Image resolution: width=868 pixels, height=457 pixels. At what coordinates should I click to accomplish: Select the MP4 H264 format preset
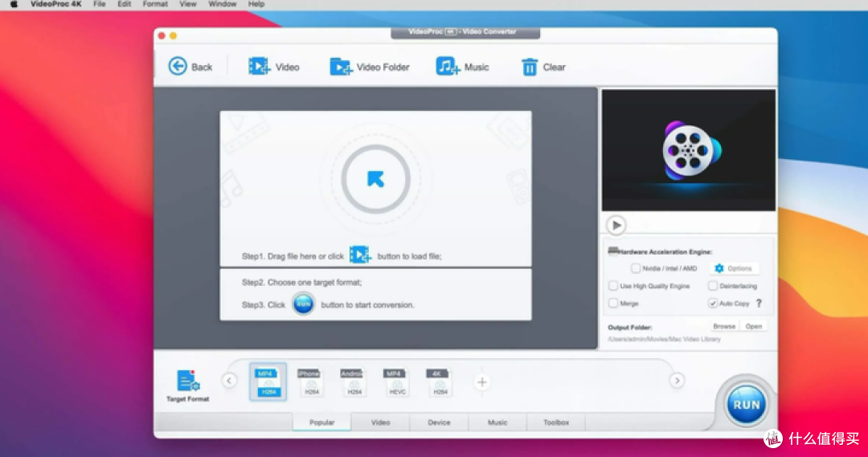click(x=268, y=382)
